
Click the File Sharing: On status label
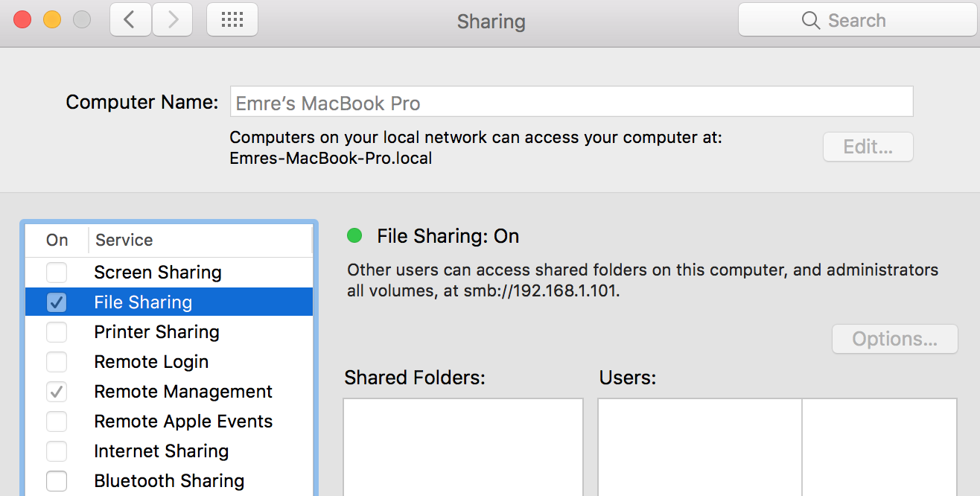tap(448, 236)
